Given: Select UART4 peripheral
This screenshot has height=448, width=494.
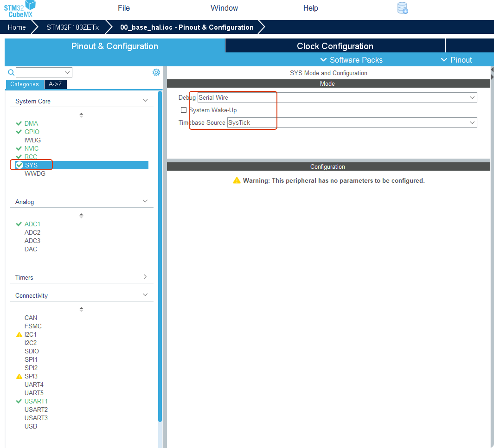Looking at the screenshot, I should click(34, 384).
